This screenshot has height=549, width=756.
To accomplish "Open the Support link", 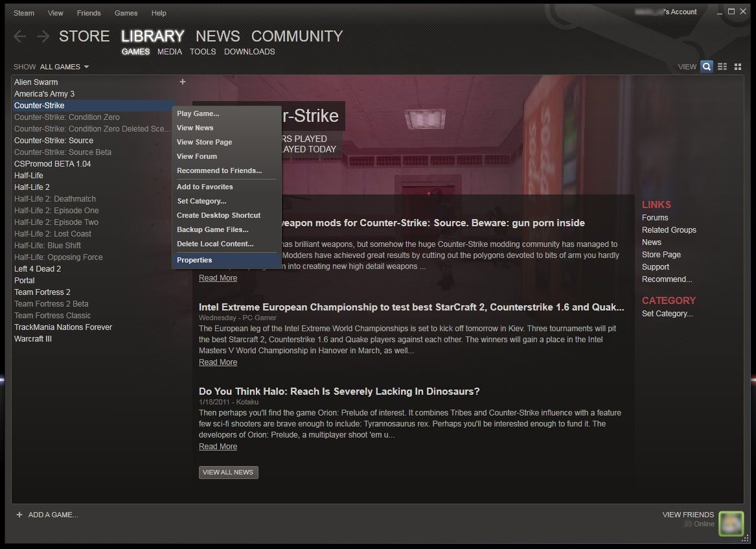I will click(655, 267).
